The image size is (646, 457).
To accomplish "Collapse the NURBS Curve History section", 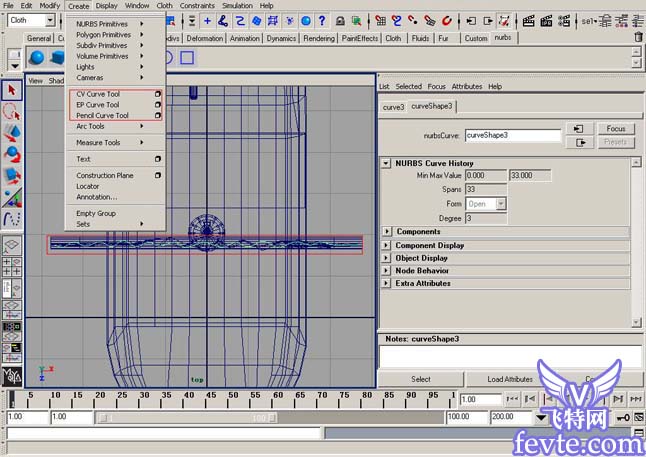I will (x=386, y=163).
